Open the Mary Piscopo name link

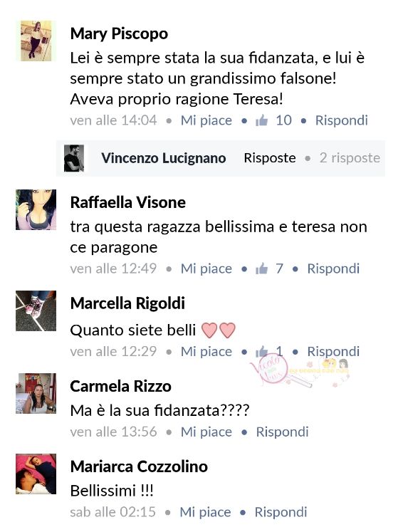(119, 33)
